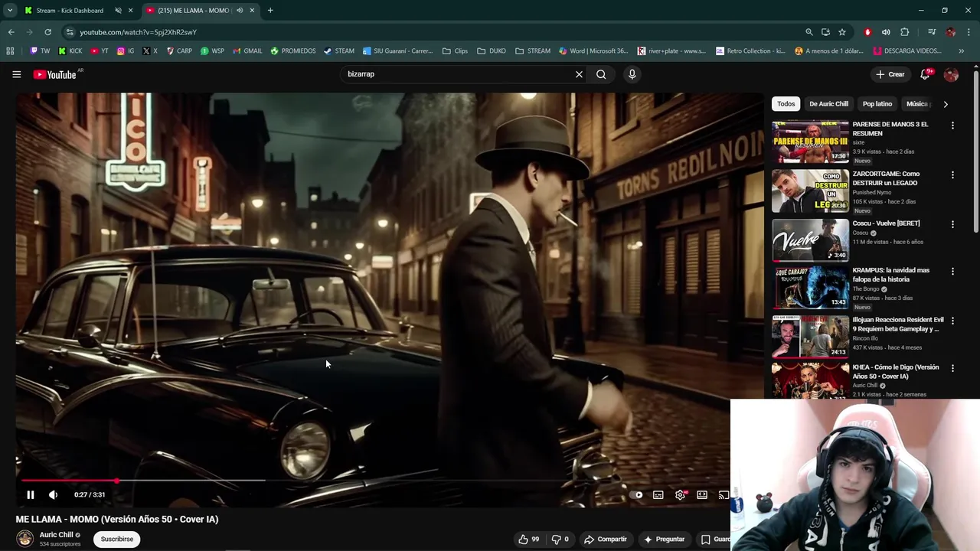
Task: Open KRAMPUS video title
Action: click(891, 275)
